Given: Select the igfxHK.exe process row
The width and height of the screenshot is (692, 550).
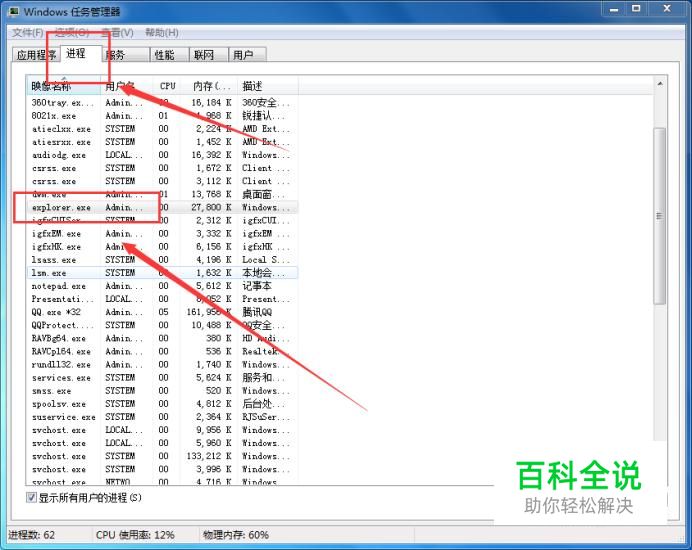Looking at the screenshot, I should click(x=162, y=246).
